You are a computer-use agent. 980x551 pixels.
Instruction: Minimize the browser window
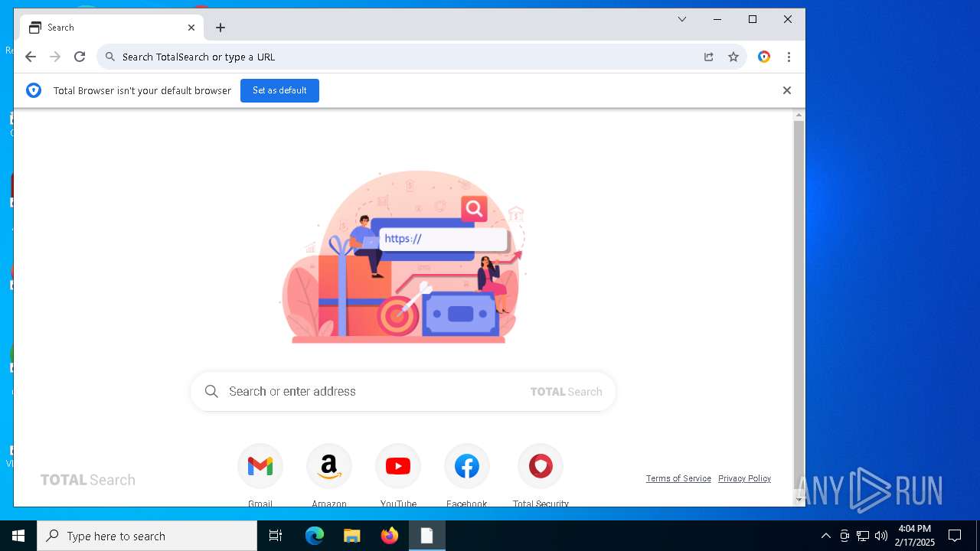pyautogui.click(x=717, y=19)
